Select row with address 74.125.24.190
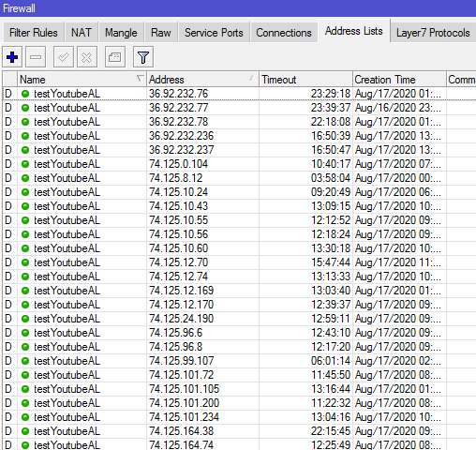The height and width of the screenshot is (450, 476). 239,319
